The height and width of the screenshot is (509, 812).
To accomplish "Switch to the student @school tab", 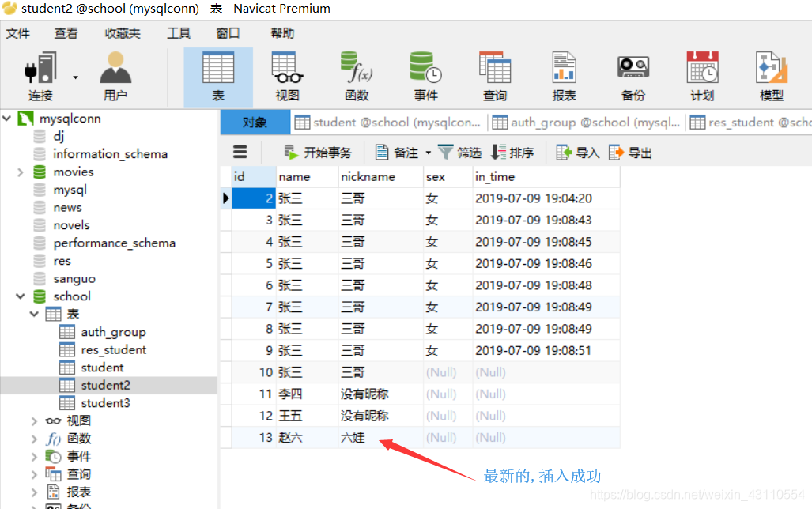I will [x=388, y=123].
